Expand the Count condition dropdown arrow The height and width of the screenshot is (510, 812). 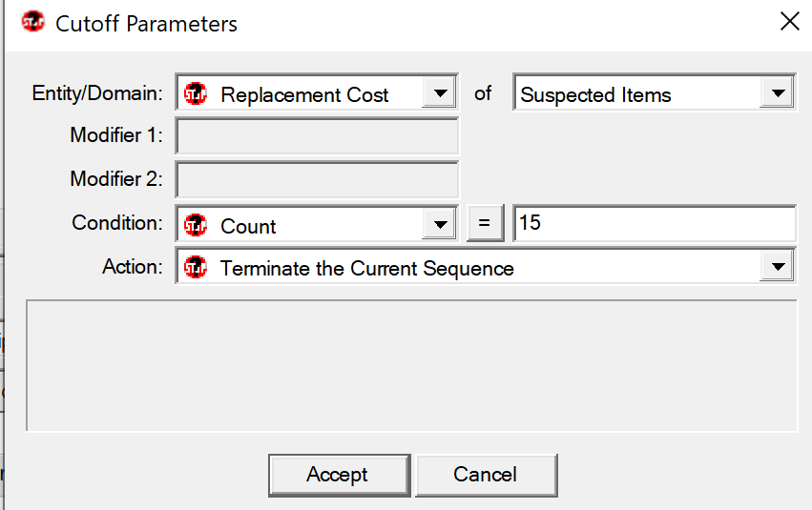[x=439, y=226]
